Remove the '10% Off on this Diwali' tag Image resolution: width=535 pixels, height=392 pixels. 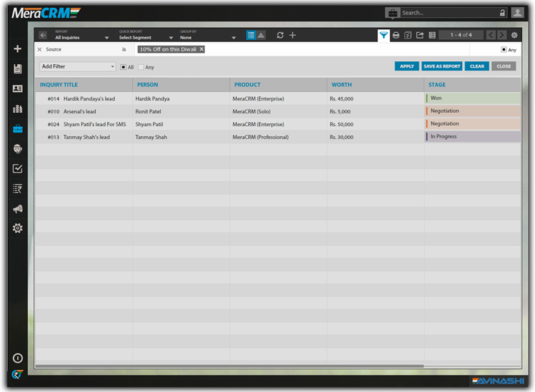[202, 49]
